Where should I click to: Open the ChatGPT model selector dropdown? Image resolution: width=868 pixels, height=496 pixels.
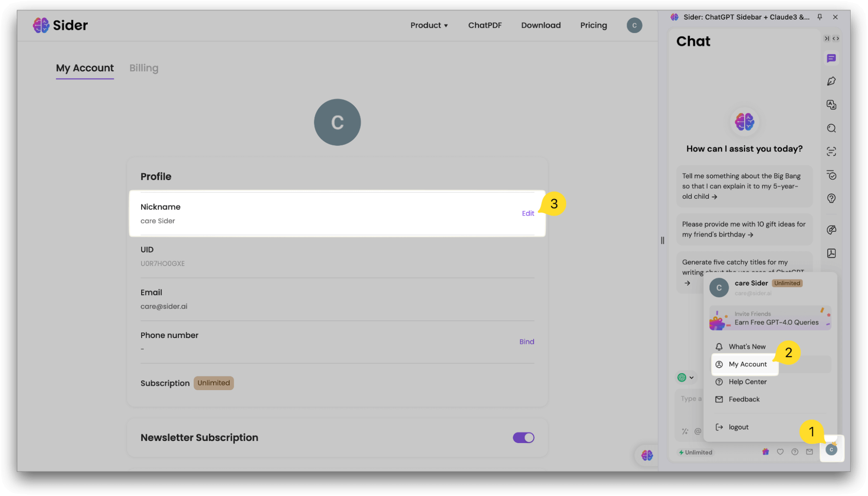tap(686, 377)
